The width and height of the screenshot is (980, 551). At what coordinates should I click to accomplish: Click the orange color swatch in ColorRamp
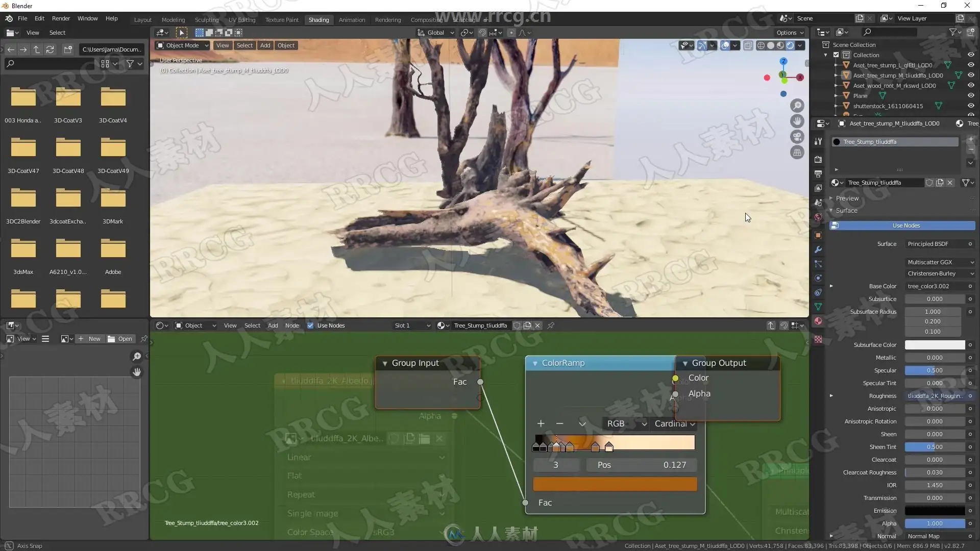(615, 484)
